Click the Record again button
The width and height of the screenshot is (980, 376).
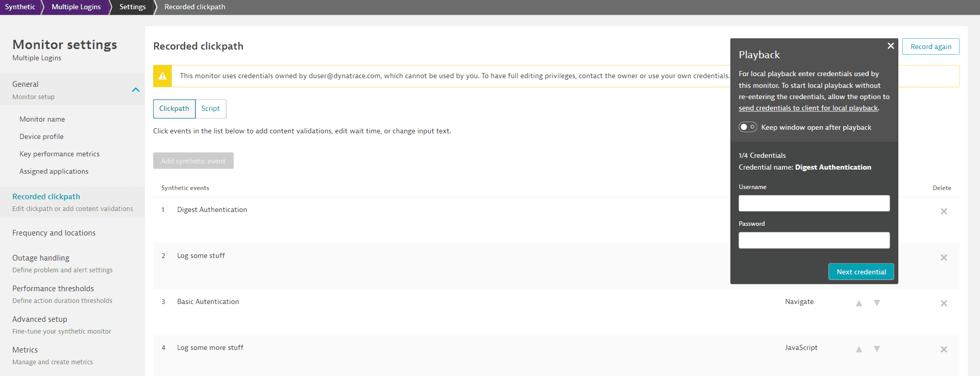[x=931, y=46]
